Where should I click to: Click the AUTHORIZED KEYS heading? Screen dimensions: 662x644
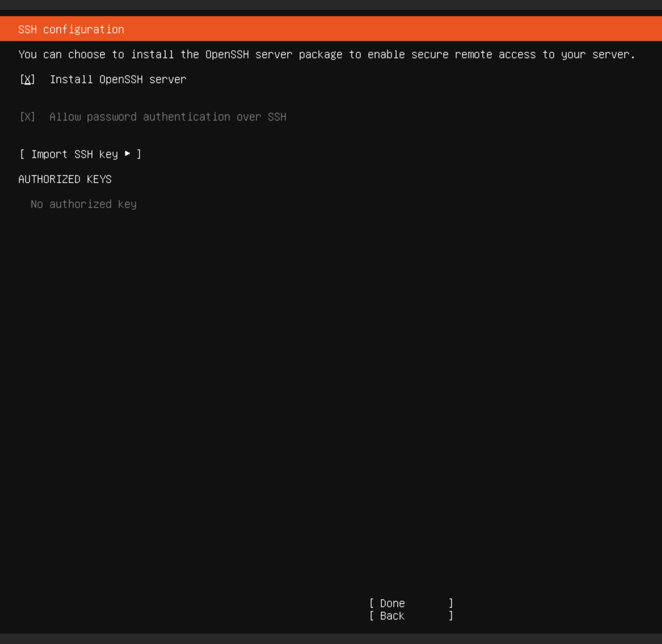pyautogui.click(x=65, y=179)
